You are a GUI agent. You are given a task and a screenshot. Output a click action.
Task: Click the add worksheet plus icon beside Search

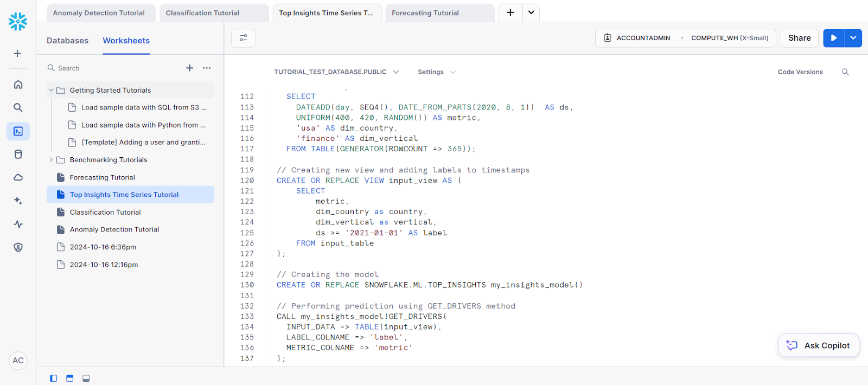(x=189, y=68)
